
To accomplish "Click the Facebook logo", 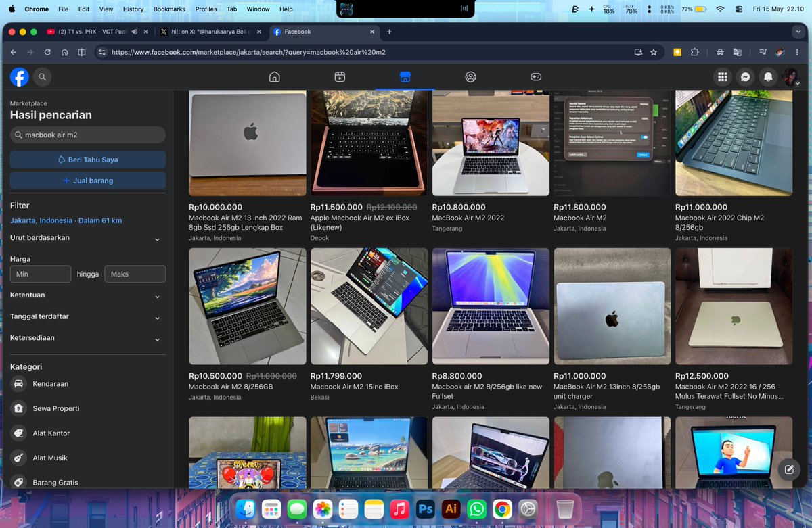I will [x=20, y=77].
